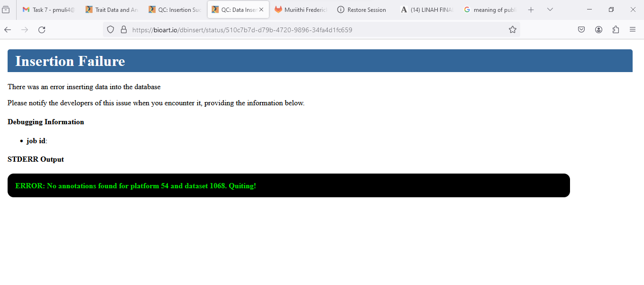Open the Firefox hamburger application menu
644x285 pixels.
(x=633, y=30)
